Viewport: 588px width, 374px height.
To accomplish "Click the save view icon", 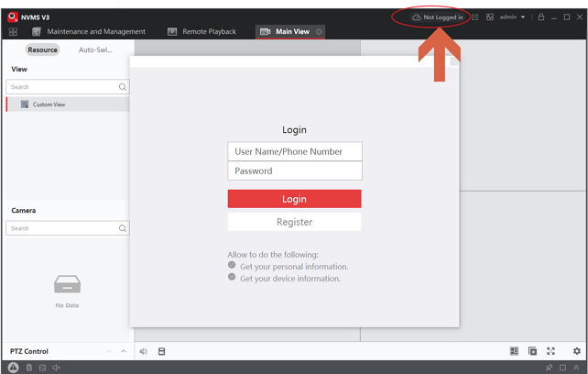I will 161,351.
